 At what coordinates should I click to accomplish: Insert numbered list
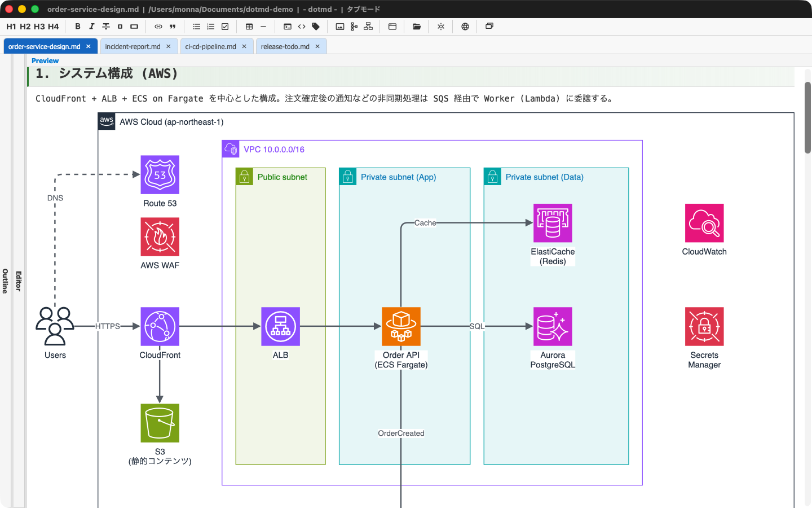click(211, 27)
